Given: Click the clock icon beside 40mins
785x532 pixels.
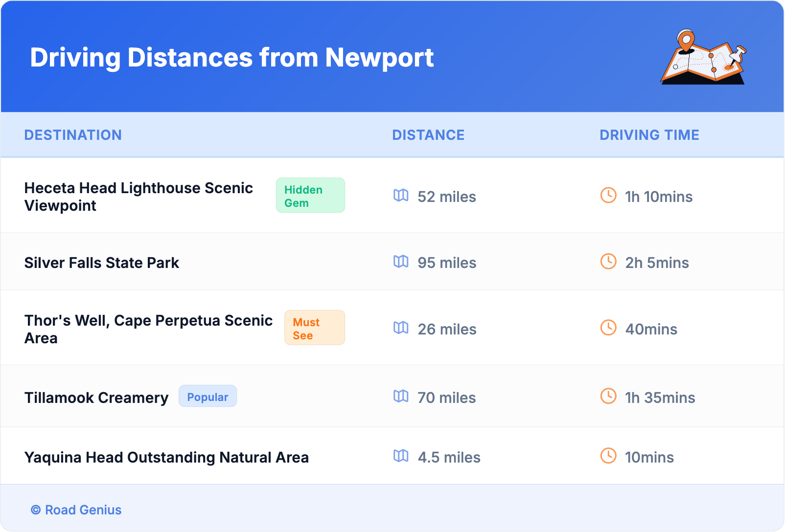Looking at the screenshot, I should (x=608, y=328).
